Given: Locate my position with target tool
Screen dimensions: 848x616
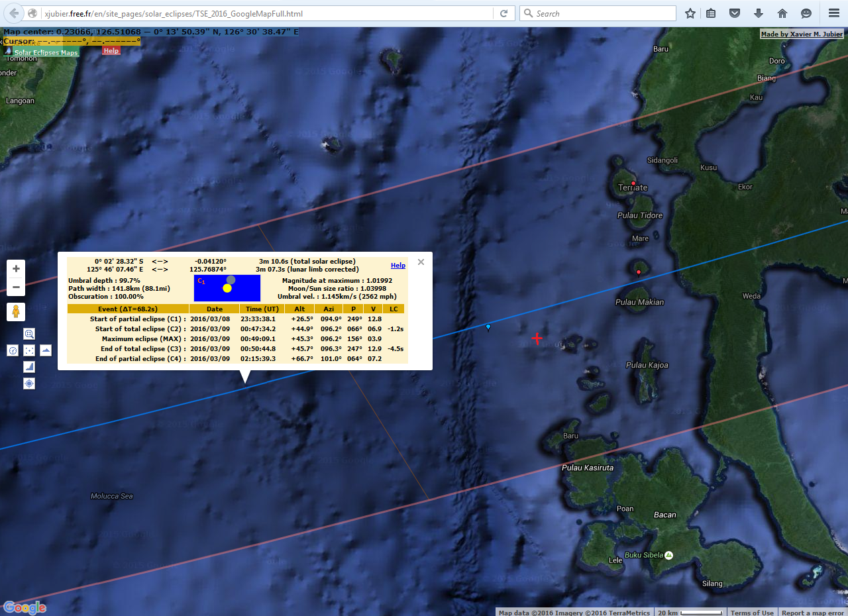Looking at the screenshot, I should tap(29, 384).
